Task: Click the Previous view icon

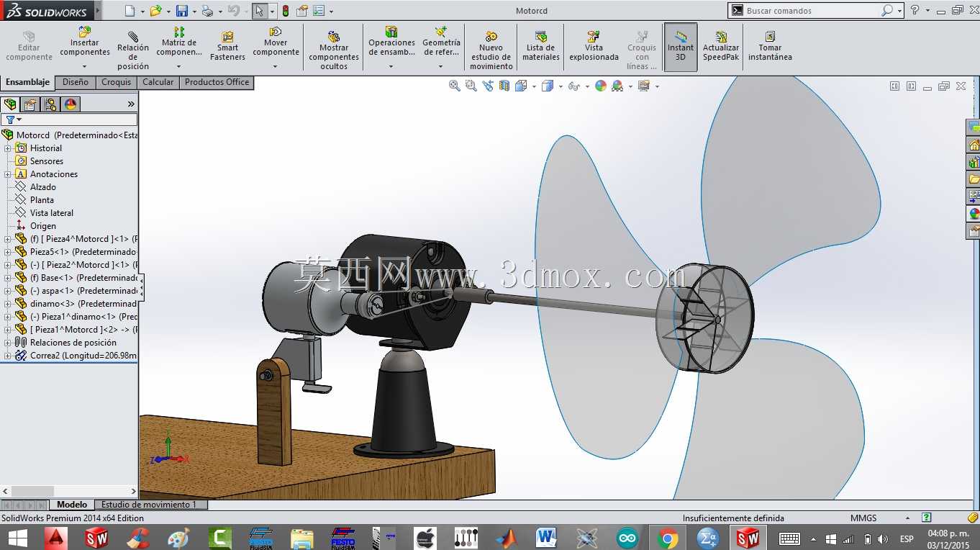Action: (x=488, y=86)
